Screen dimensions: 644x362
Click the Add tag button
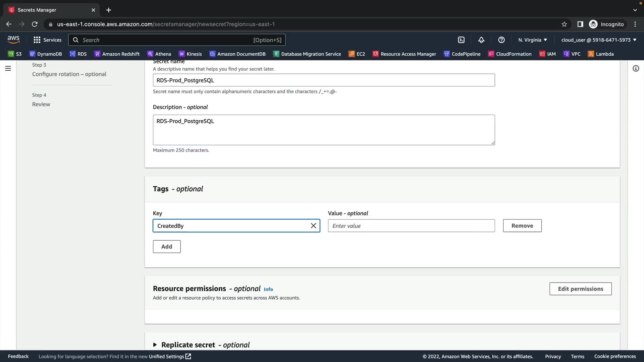tap(167, 247)
